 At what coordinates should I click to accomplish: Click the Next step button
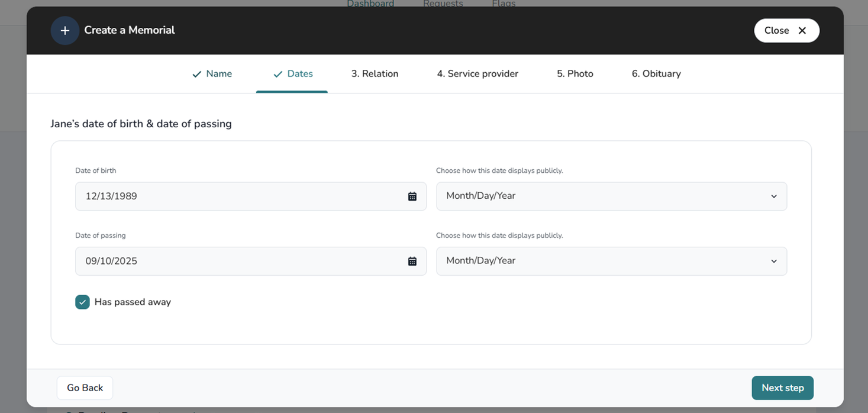point(782,388)
